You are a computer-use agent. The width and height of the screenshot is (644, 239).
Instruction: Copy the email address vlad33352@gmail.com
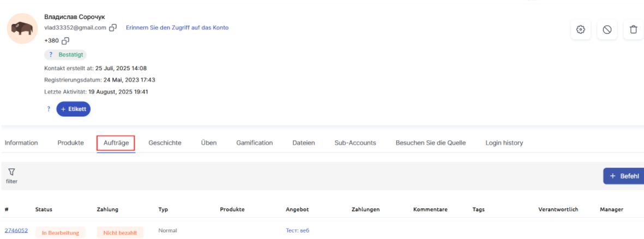pyautogui.click(x=113, y=27)
